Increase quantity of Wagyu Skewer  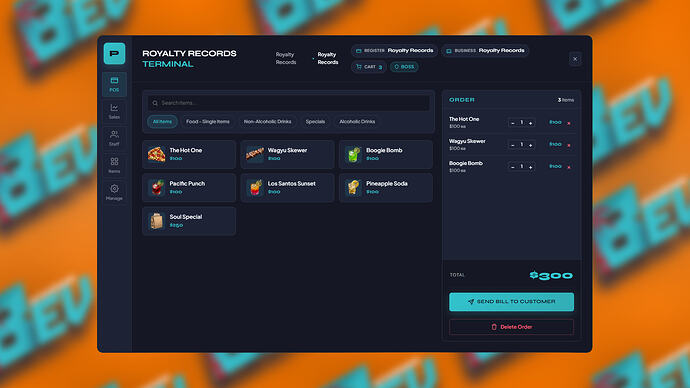pos(531,145)
